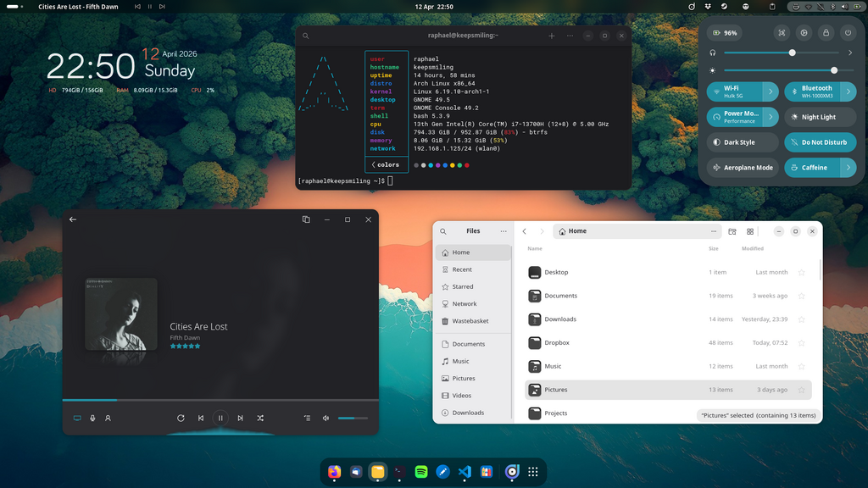Star the Dropbox folder
The width and height of the screenshot is (868, 488).
pyautogui.click(x=801, y=343)
